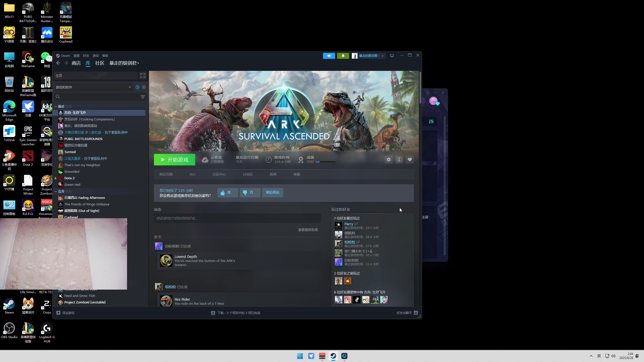Viewport: 644px width, 362px height.
Task: Select PUBG: BATTLEGROUNDS in library list
Action: coord(83,139)
